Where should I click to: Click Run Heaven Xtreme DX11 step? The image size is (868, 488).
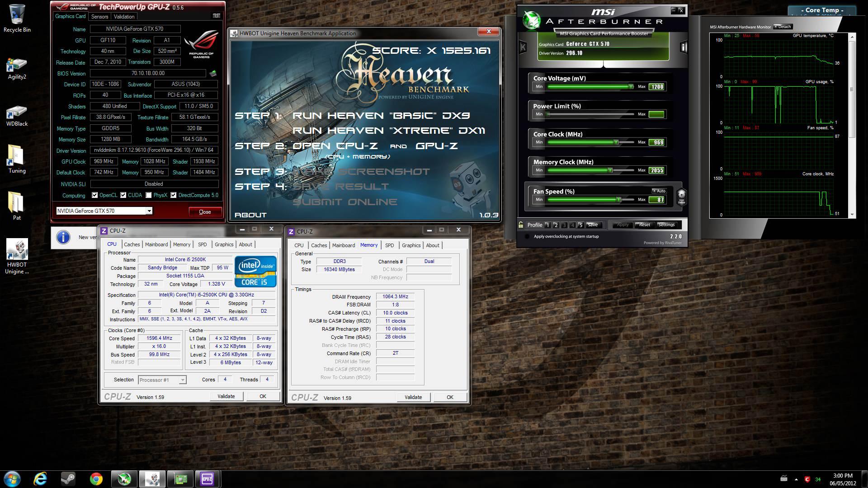[x=389, y=131]
